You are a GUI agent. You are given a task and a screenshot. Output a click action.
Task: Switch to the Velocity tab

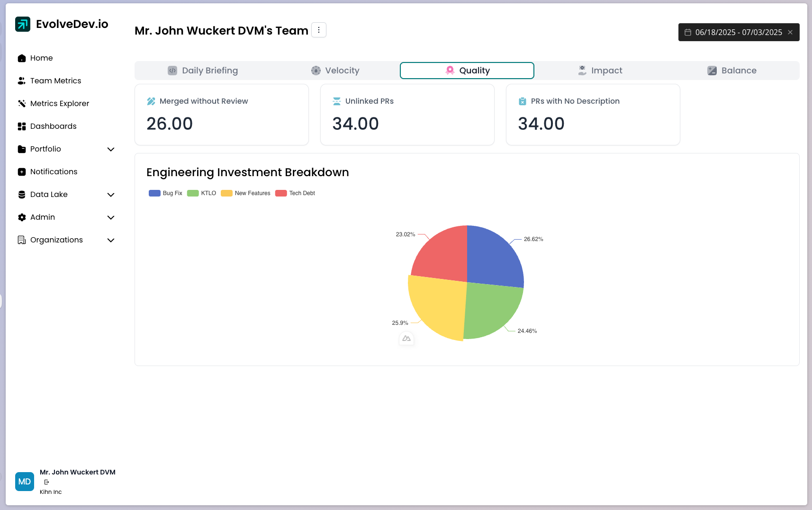click(x=335, y=71)
